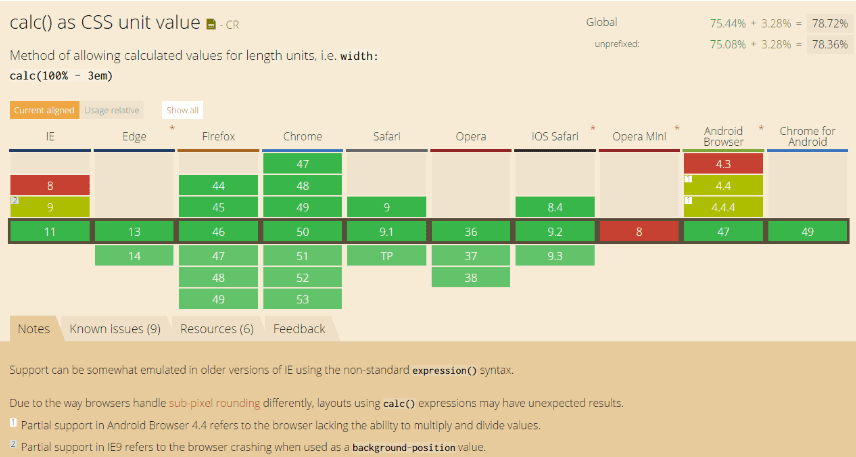The image size is (856, 457).
Task: Expand the Resources (6) section
Action: (216, 328)
